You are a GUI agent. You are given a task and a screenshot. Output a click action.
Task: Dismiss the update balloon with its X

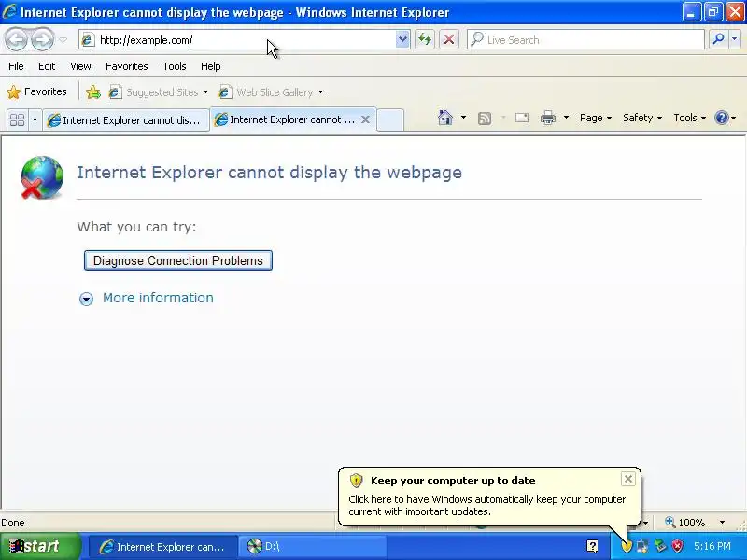click(628, 479)
